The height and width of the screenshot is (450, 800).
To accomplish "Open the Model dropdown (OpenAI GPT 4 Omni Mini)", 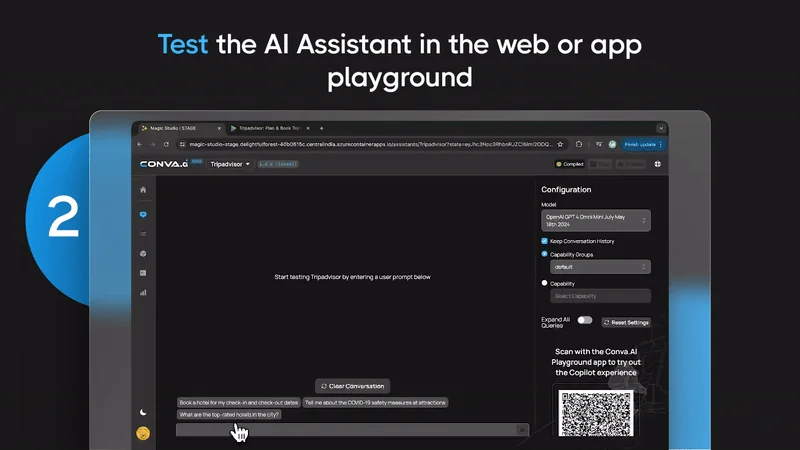I will coord(596,220).
